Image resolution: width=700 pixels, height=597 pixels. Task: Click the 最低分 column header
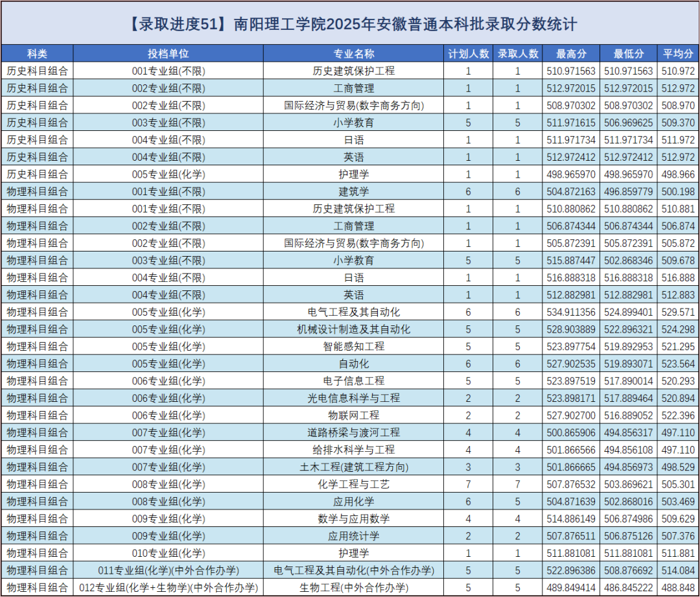tap(629, 54)
